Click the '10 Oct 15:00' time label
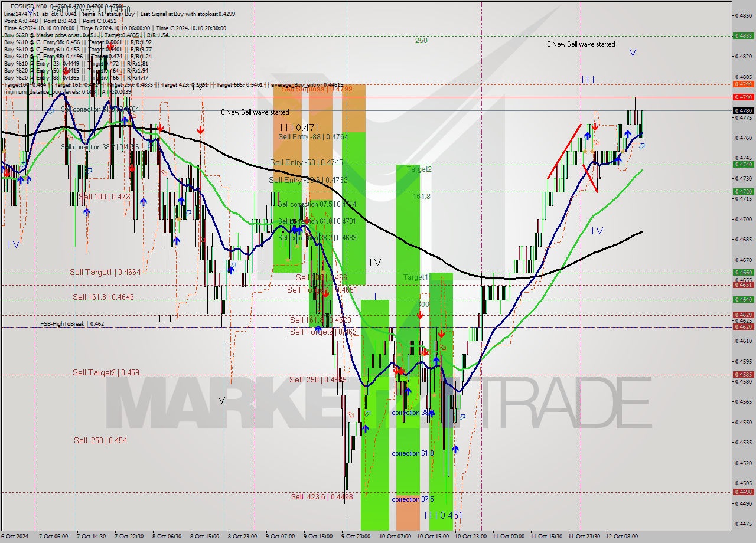 (432, 537)
